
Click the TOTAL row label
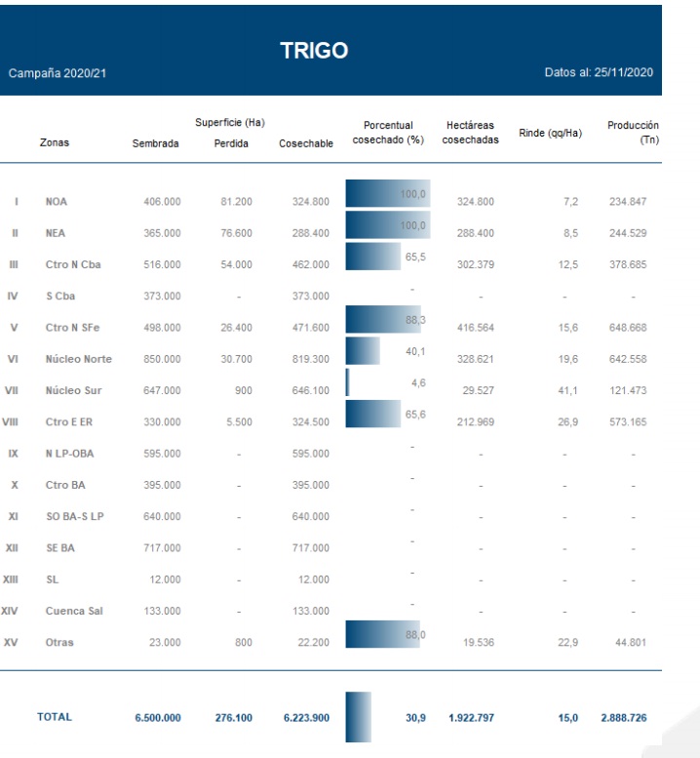click(55, 716)
